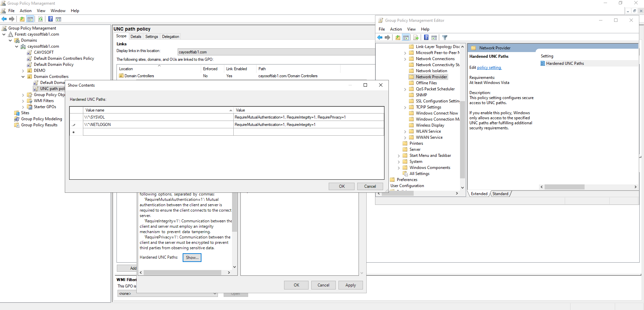Select the All Settings node in the Editor tree

419,174
